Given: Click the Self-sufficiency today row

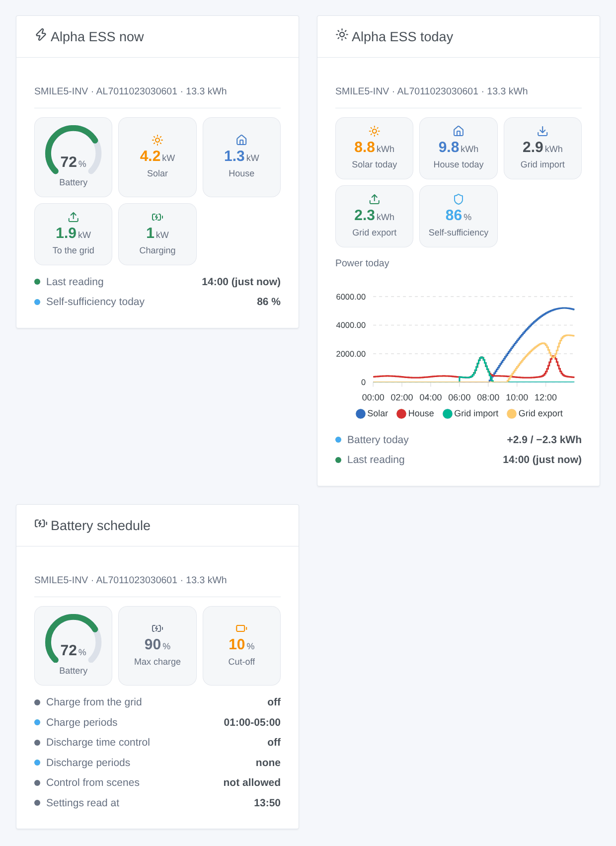Looking at the screenshot, I should coord(157,302).
